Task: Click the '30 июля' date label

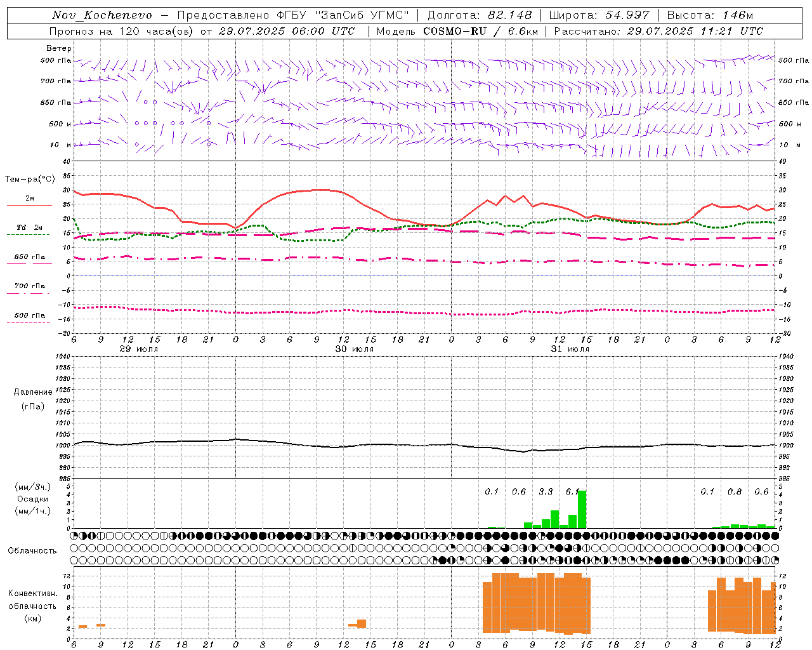Action: coord(355,349)
